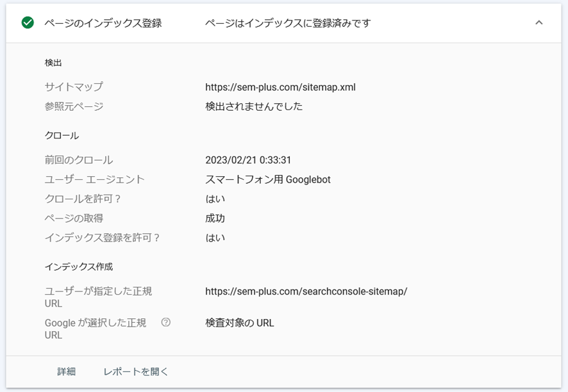The height and width of the screenshot is (392, 568).
Task: Click the クロールを許可？ label
Action: [83, 199]
